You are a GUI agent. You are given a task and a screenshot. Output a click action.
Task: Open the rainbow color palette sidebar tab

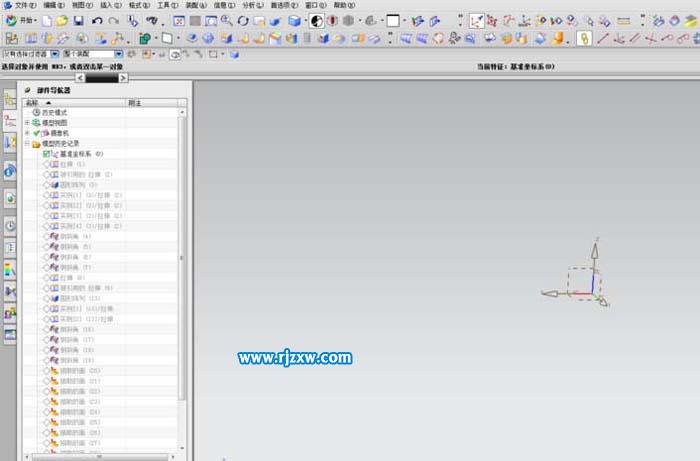click(x=10, y=270)
